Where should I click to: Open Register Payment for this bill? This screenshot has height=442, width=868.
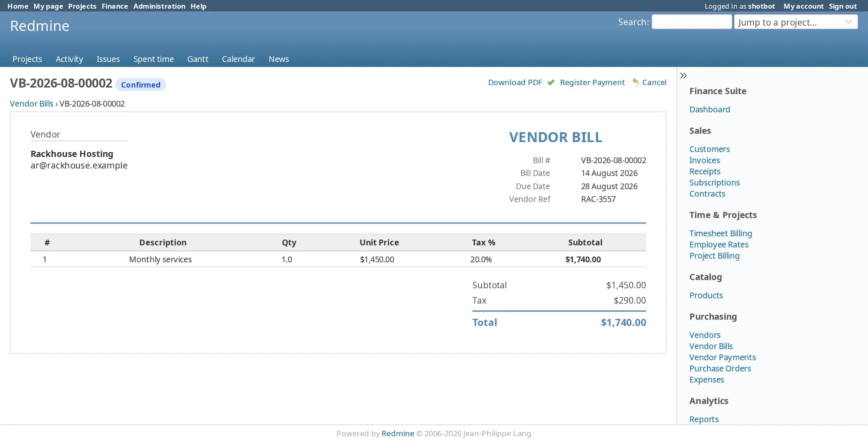592,83
